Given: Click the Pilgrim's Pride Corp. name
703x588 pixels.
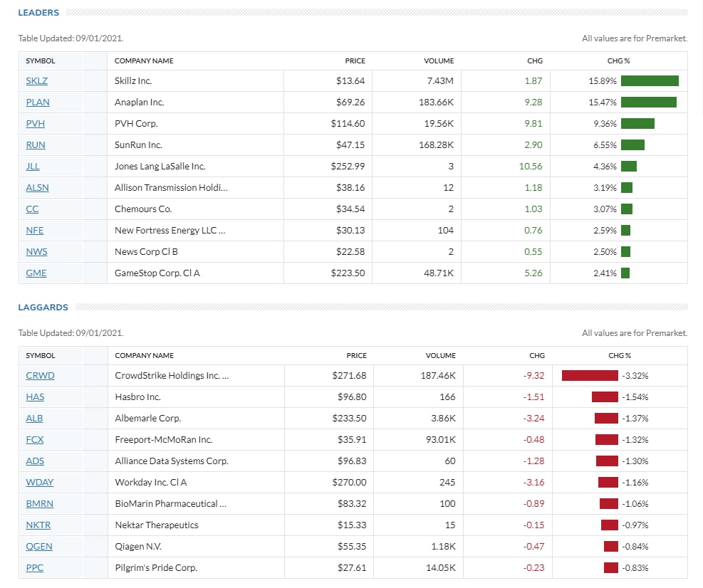Looking at the screenshot, I should pos(156,568).
